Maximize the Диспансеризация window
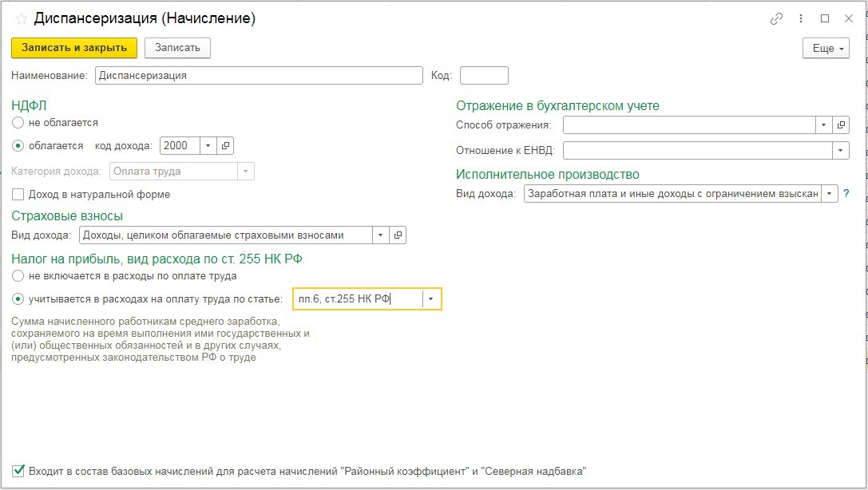Viewport: 868px width, 490px height. 825,19
